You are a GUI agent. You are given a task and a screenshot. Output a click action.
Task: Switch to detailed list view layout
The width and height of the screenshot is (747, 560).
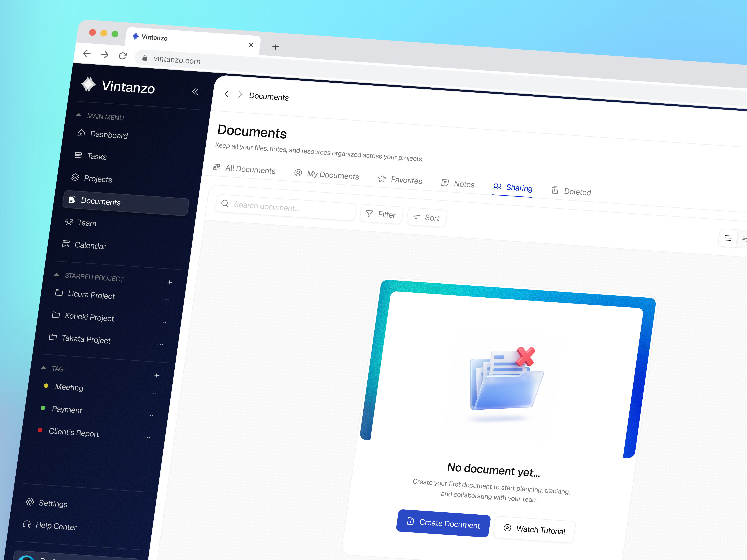[x=744, y=239]
